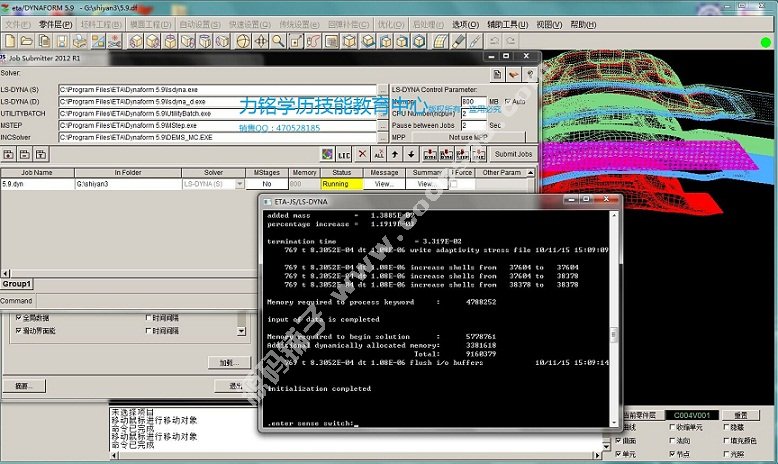Enable the 光照 checkbox
The image size is (778, 464).
pos(726,454)
